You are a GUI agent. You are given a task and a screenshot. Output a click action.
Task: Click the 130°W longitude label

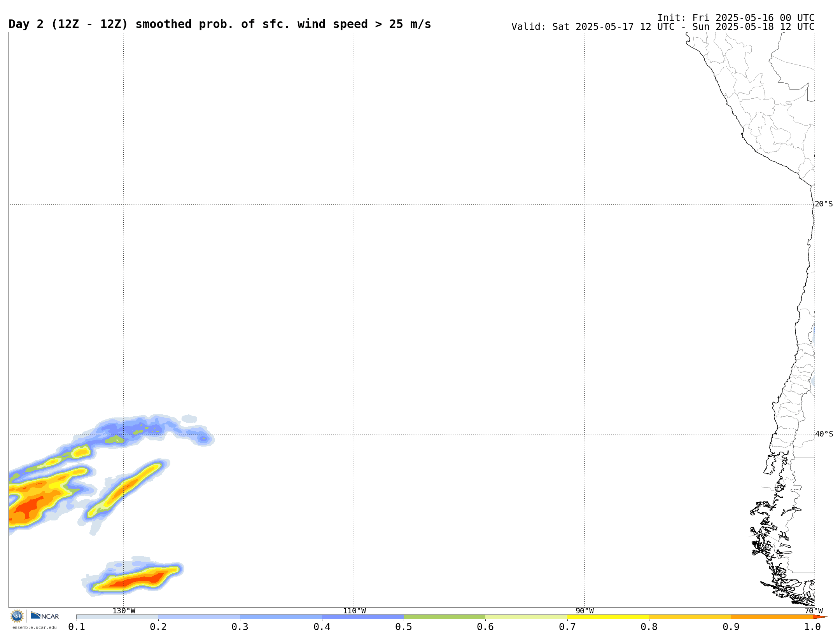coord(124,611)
